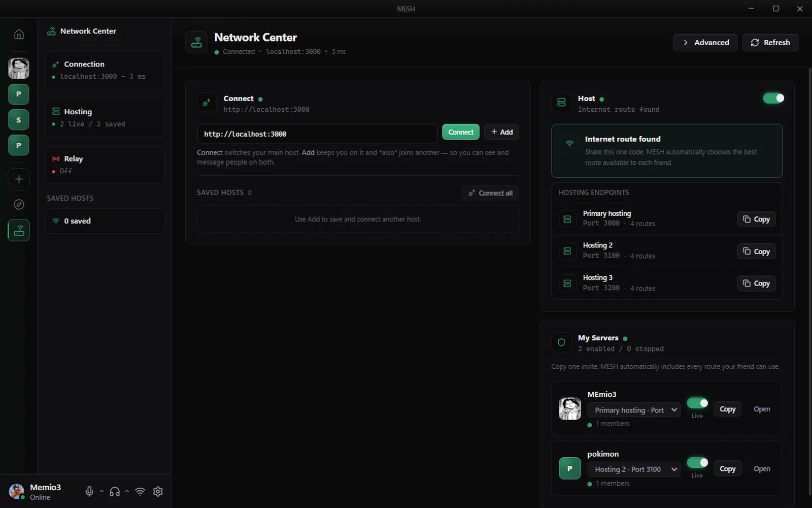This screenshot has width=812, height=508.
Task: Expand the headphones options chevron
Action: pos(127,491)
